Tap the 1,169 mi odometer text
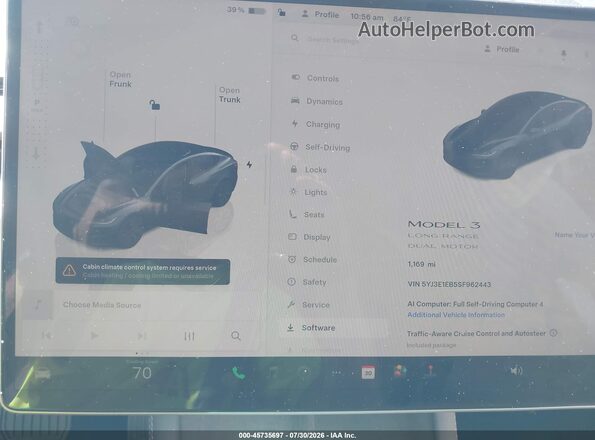595x440 pixels. click(x=421, y=264)
